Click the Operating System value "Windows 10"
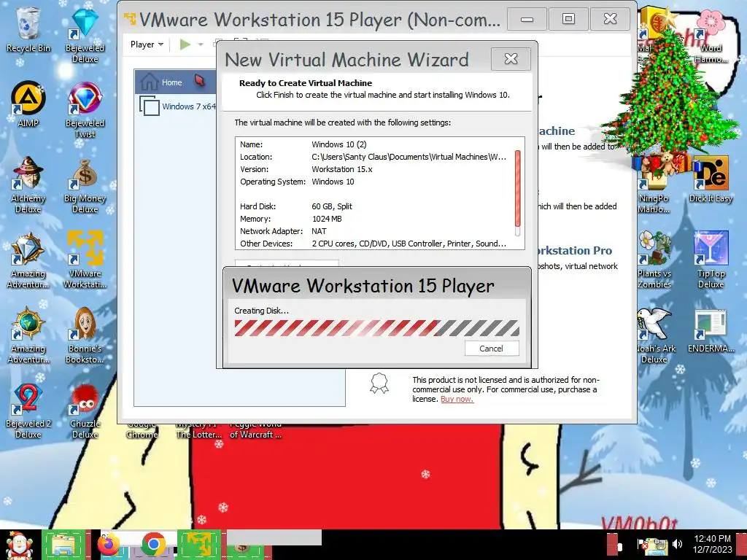Image resolution: width=747 pixels, height=560 pixels. [x=333, y=182]
